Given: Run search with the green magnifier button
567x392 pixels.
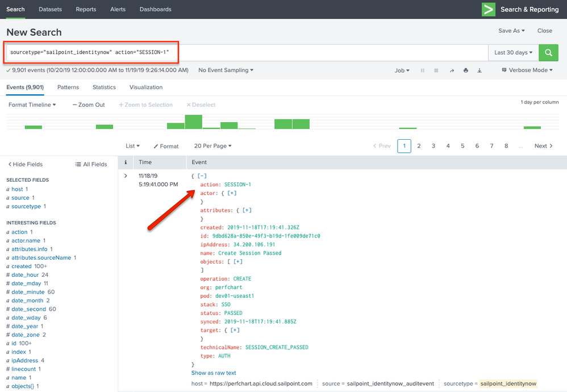Looking at the screenshot, I should pyautogui.click(x=548, y=52).
